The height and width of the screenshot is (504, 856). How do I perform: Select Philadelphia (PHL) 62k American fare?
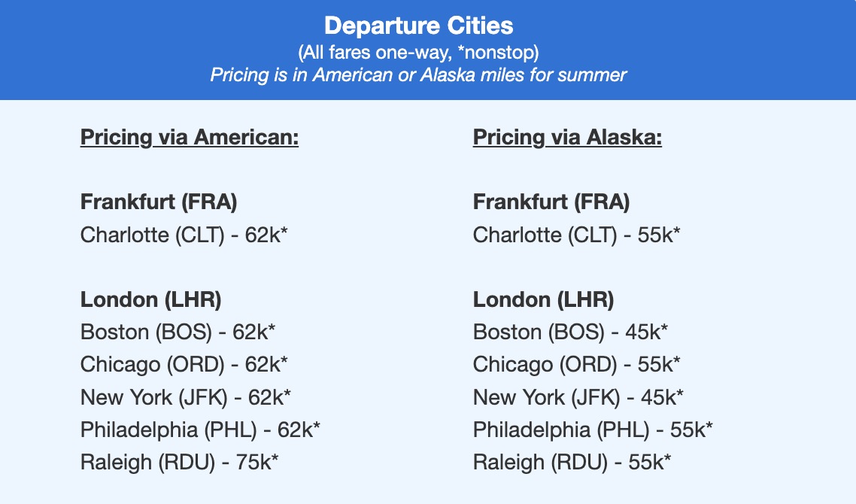pyautogui.click(x=201, y=430)
